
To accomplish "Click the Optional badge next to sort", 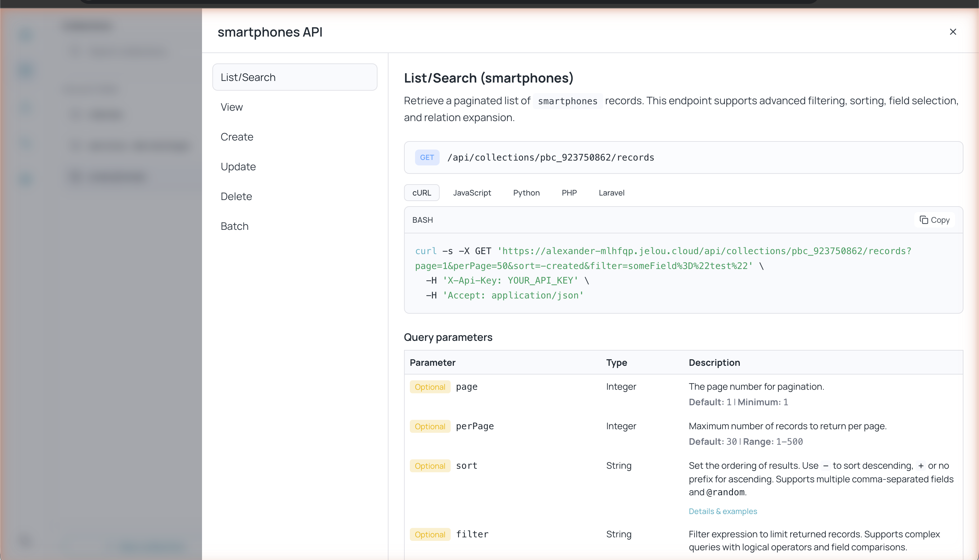I will tap(430, 466).
